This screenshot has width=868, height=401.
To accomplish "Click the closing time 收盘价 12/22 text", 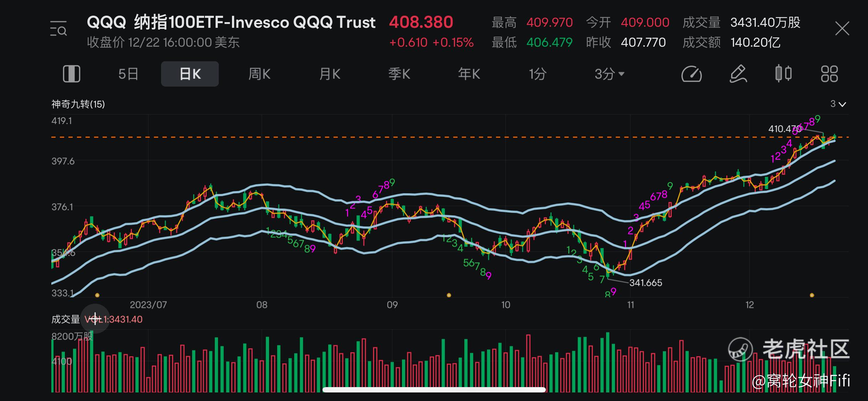I will pyautogui.click(x=163, y=42).
